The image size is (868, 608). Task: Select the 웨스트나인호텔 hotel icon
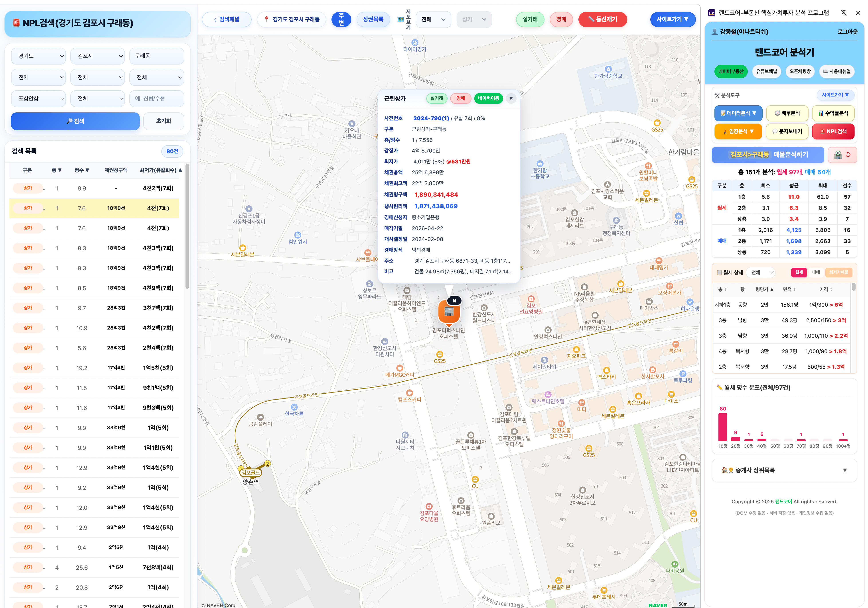(x=548, y=394)
